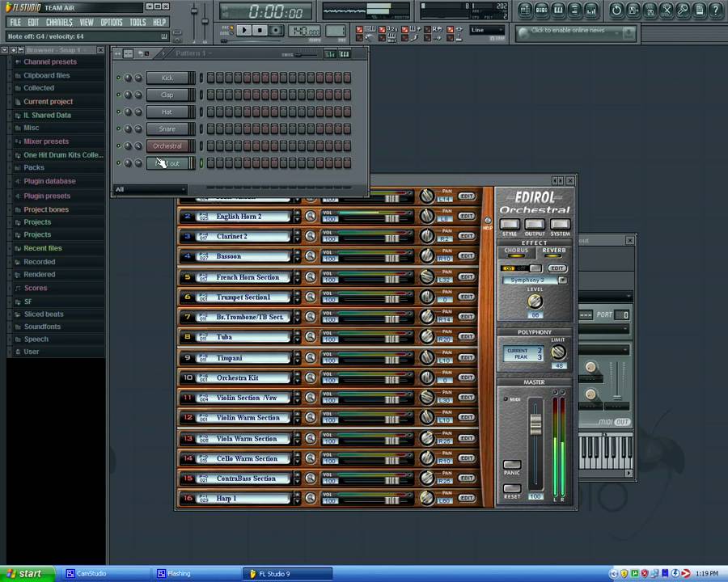Click the PANIC button in Master
Image resolution: width=728 pixels, height=582 pixels.
tap(512, 465)
